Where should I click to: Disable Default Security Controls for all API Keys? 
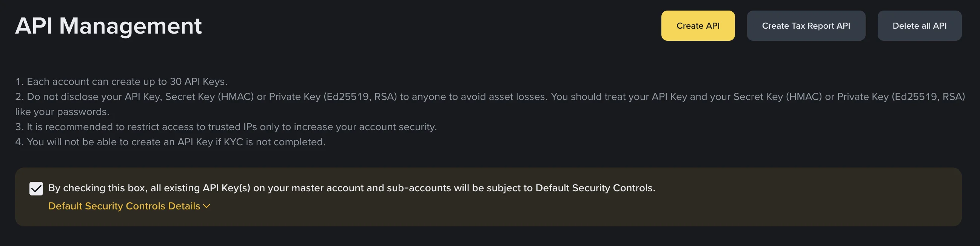click(36, 188)
